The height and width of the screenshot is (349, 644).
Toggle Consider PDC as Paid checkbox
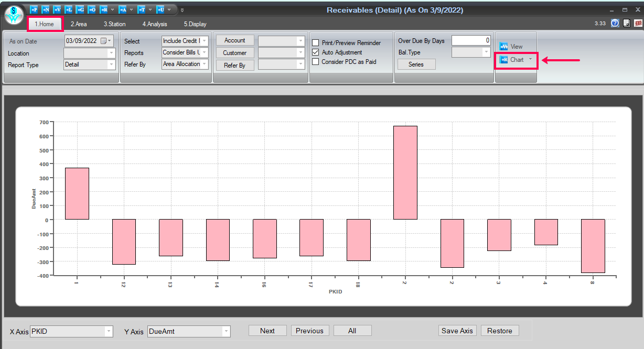[x=316, y=62]
